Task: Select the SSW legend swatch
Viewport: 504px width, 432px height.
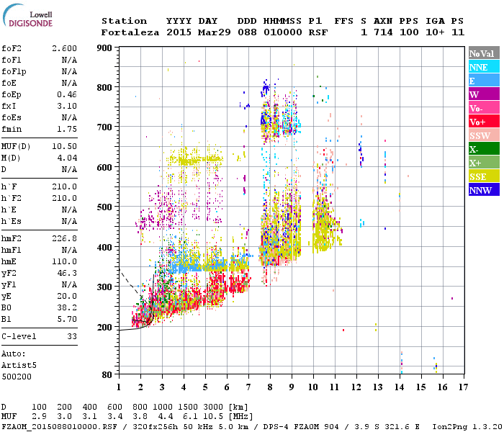Action: (484, 135)
